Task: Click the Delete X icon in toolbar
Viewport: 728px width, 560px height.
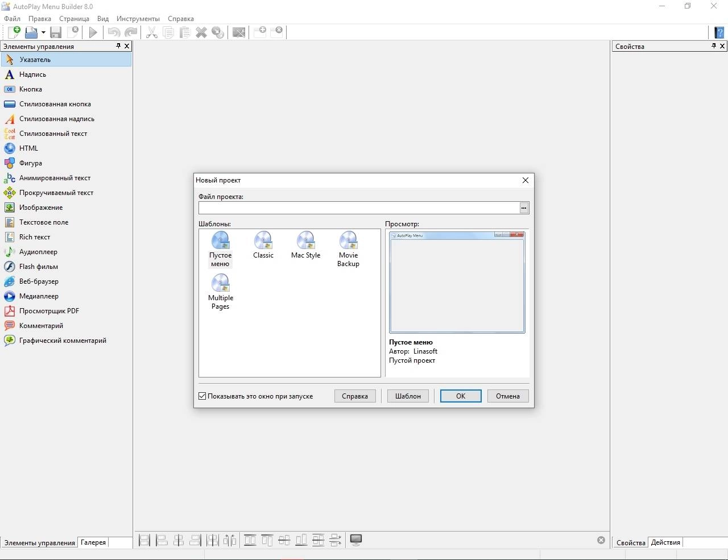Action: click(201, 32)
